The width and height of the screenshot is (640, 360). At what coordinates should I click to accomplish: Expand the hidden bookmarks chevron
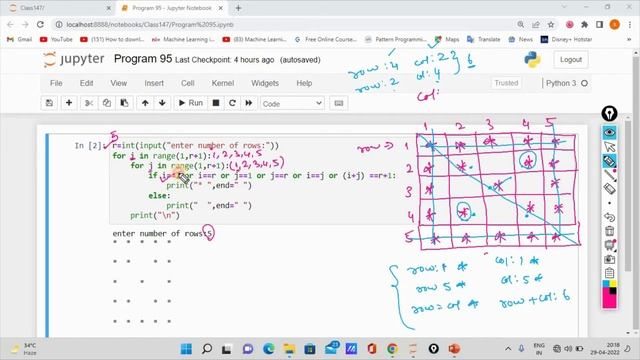629,39
